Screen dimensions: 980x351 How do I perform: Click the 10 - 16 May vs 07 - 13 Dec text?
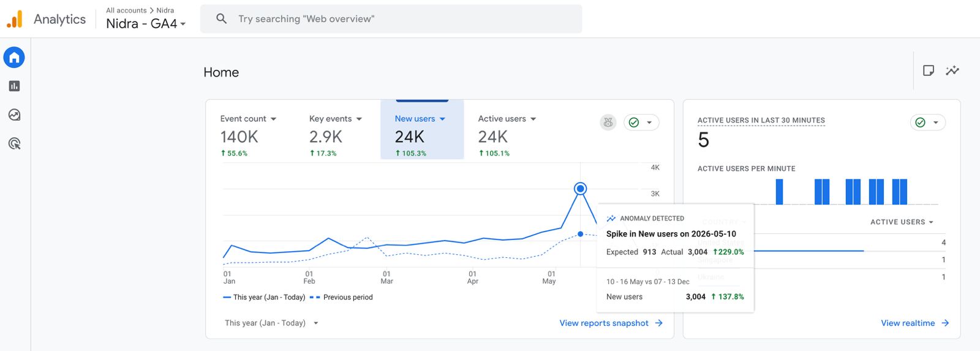point(648,282)
